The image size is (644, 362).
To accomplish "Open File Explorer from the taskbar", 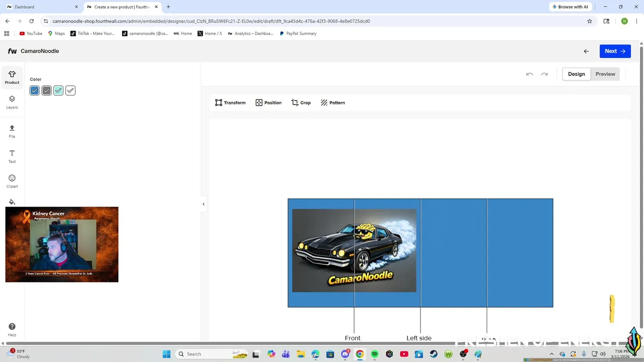I will 301,354.
